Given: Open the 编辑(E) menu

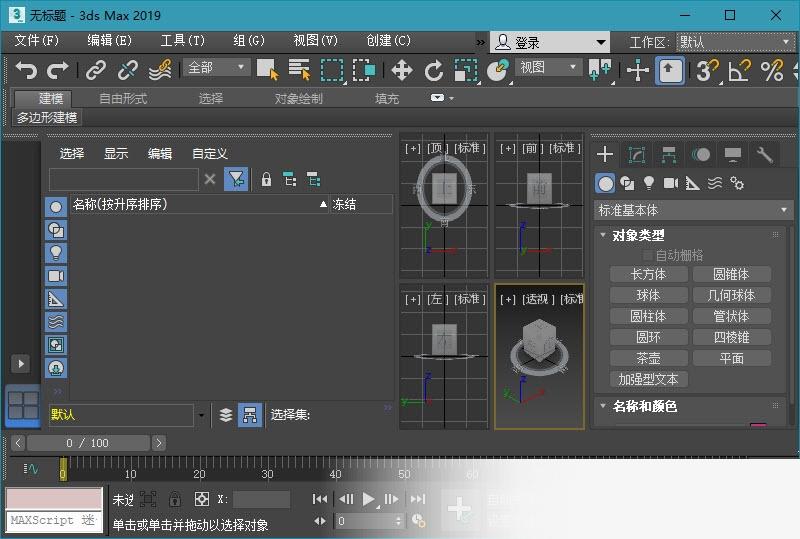Looking at the screenshot, I should click(x=109, y=41).
